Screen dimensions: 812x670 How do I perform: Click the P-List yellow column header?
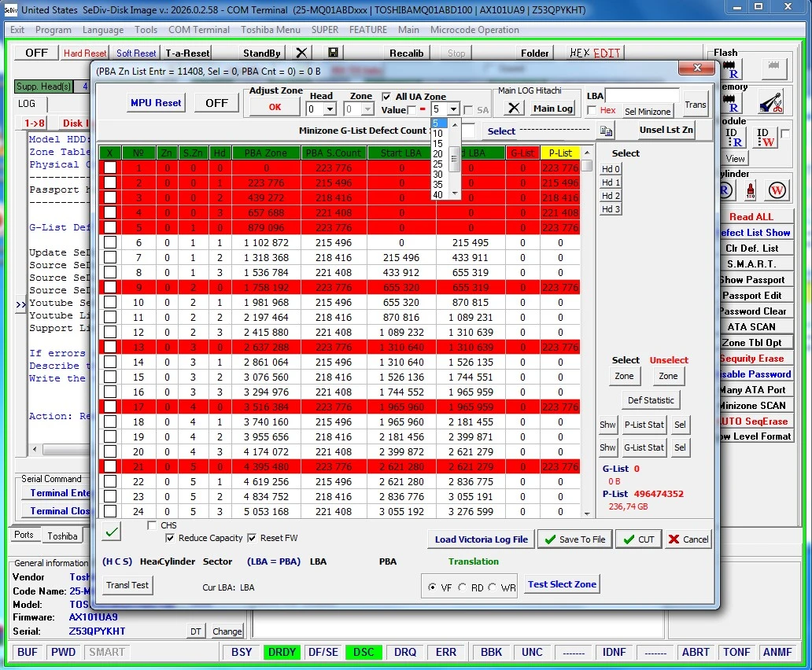pos(560,153)
